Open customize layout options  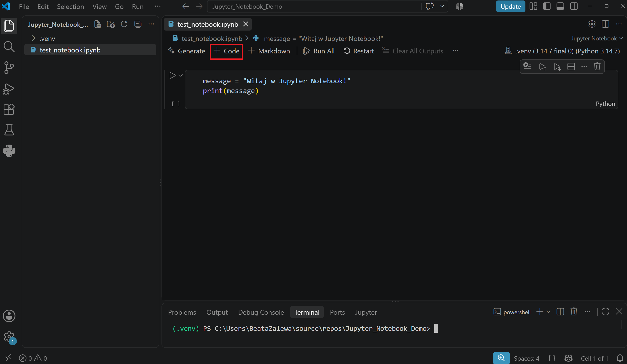533,6
